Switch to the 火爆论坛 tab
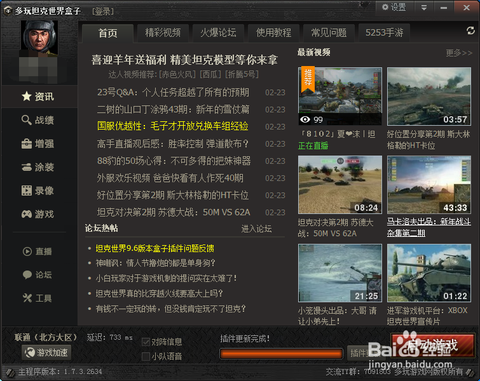 218,33
